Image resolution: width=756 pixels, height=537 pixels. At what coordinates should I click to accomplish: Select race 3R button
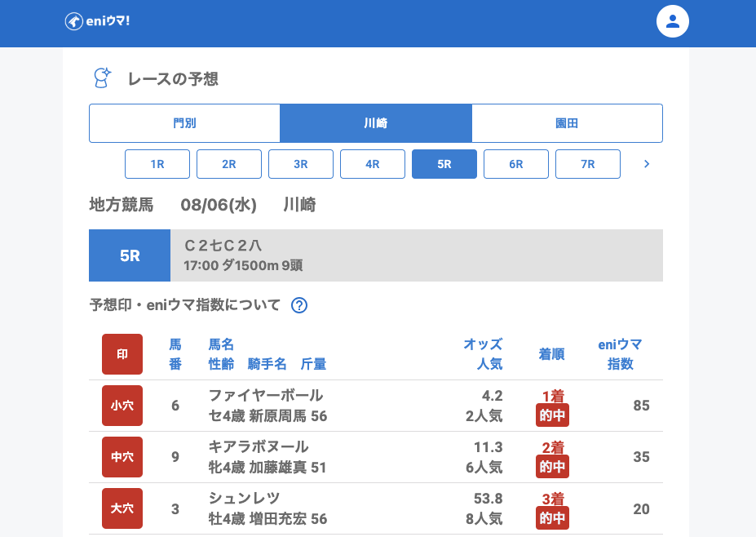click(301, 164)
